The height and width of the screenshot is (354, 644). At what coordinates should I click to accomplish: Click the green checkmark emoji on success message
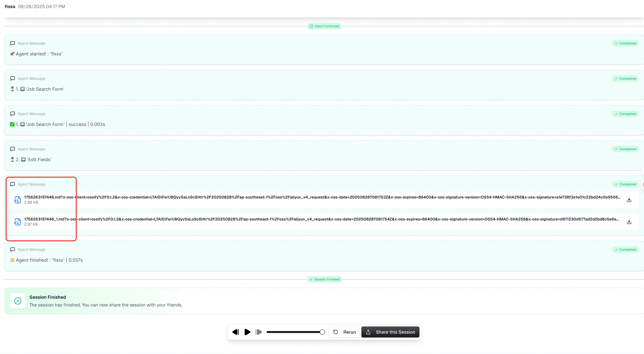12,124
